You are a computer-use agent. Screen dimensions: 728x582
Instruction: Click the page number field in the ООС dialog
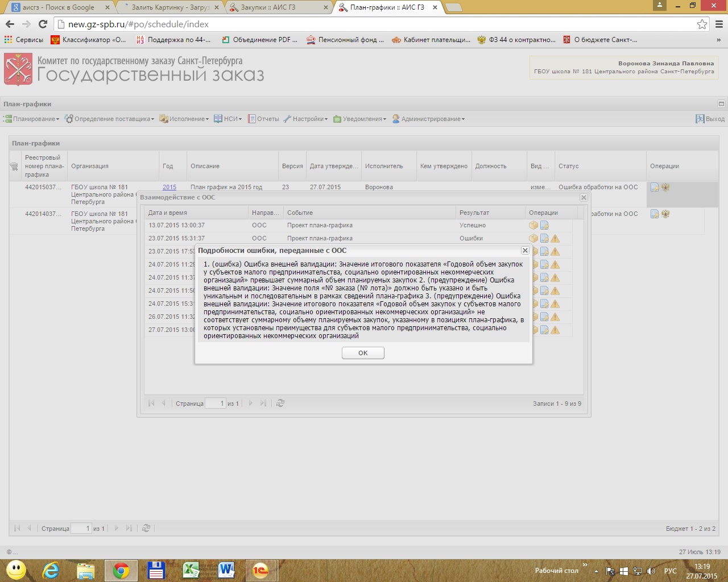[x=215, y=403]
